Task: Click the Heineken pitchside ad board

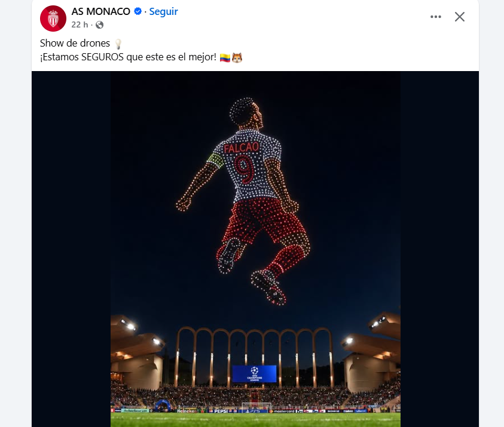Action: click(186, 411)
